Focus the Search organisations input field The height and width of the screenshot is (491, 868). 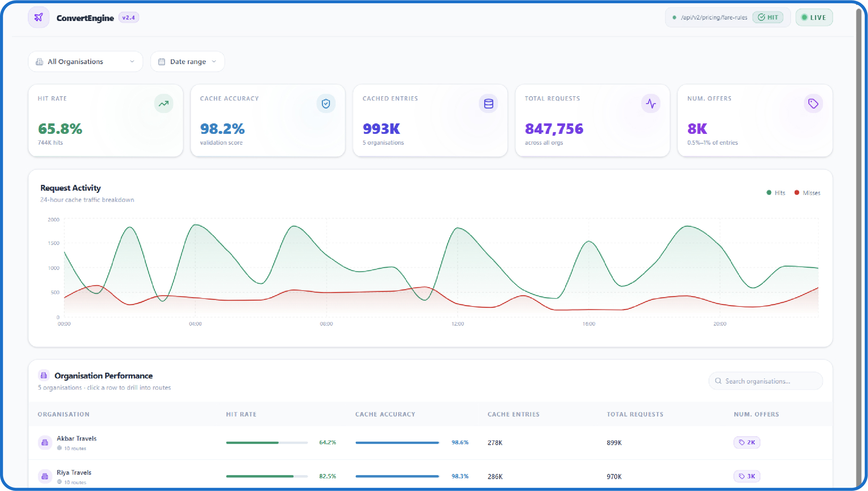click(766, 381)
